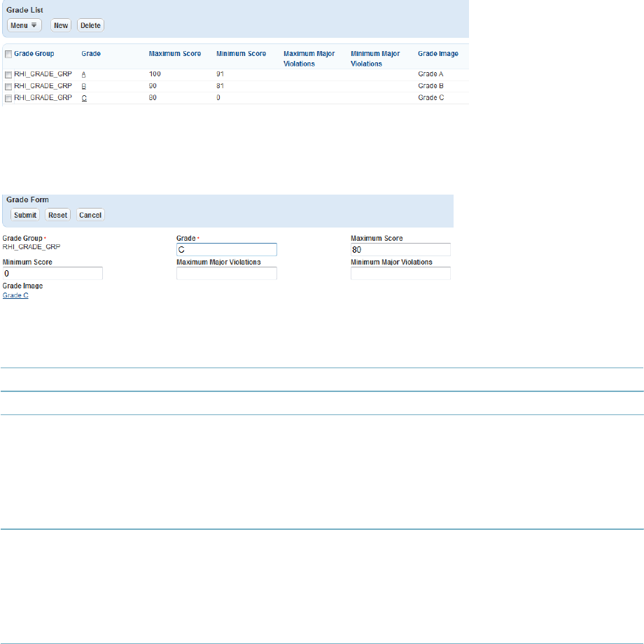The width and height of the screenshot is (644, 644).
Task: Click Maximum Major Violations column header
Action: pyautogui.click(x=309, y=59)
